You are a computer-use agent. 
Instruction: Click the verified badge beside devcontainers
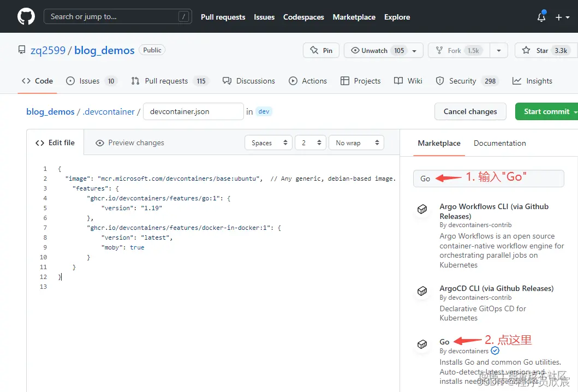pyautogui.click(x=495, y=351)
